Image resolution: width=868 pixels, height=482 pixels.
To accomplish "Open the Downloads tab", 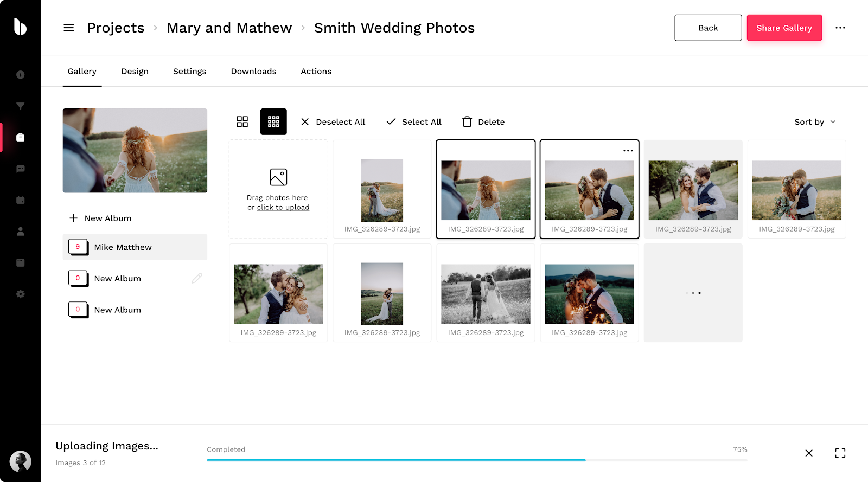I will coord(253,72).
